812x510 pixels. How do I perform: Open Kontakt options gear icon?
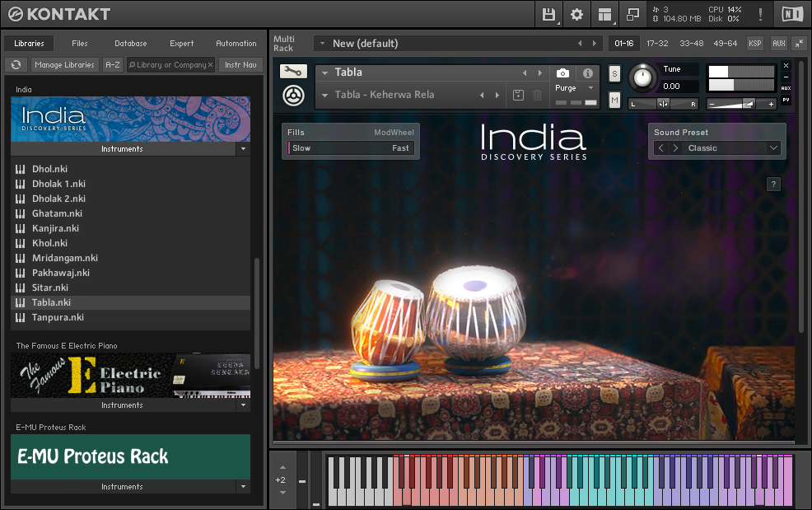point(576,14)
